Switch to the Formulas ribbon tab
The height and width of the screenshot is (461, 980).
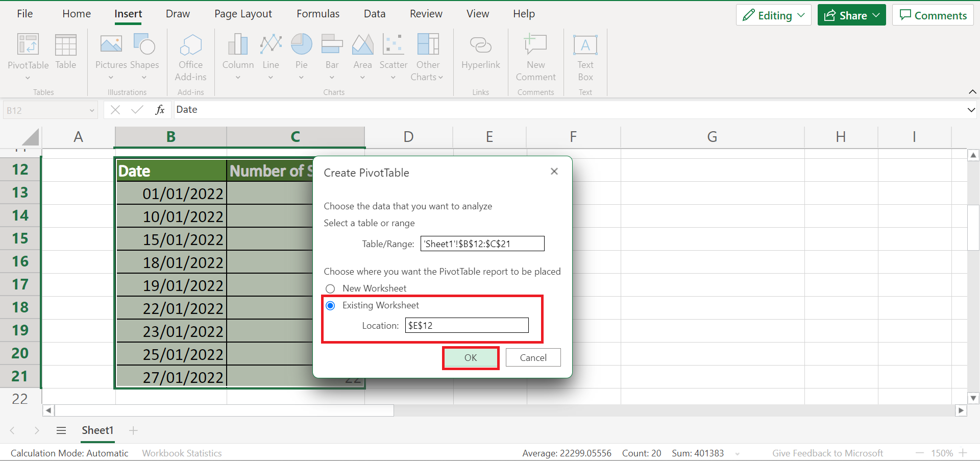(317, 14)
